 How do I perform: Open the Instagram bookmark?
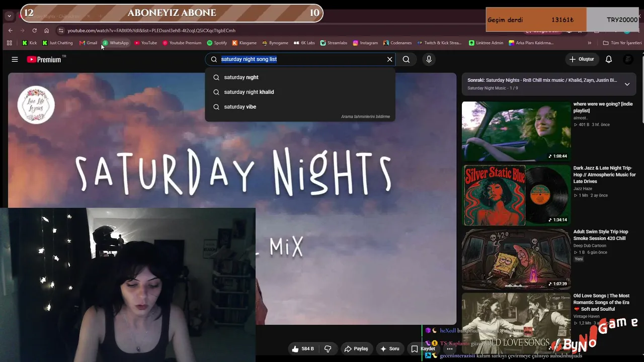(x=365, y=43)
